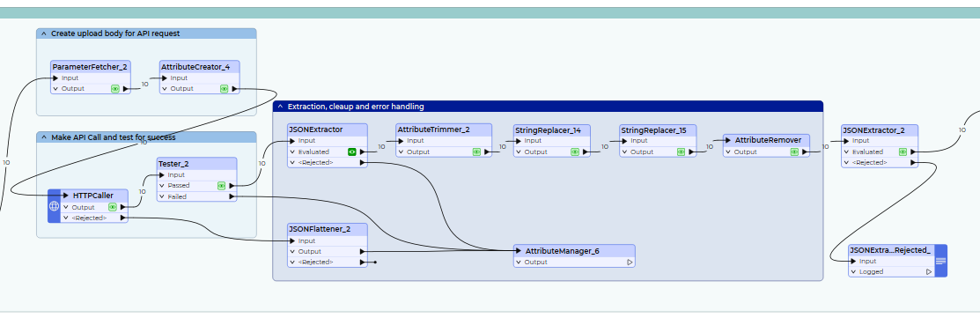The height and width of the screenshot is (318, 980).
Task: Click the JSONFlattener_2 Input port arrow
Action: point(293,240)
